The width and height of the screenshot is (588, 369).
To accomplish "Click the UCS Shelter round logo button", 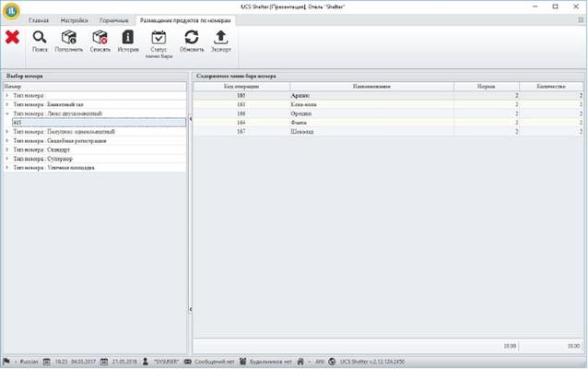I will point(12,11).
